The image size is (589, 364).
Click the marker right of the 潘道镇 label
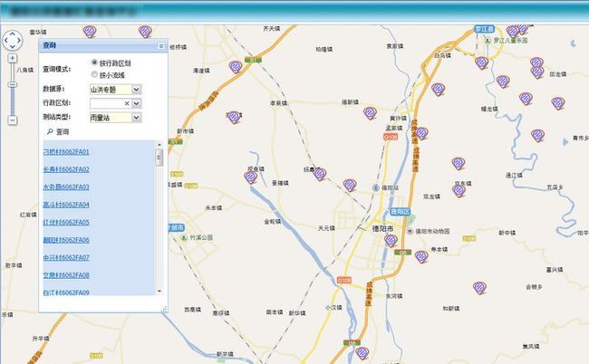[236, 67]
